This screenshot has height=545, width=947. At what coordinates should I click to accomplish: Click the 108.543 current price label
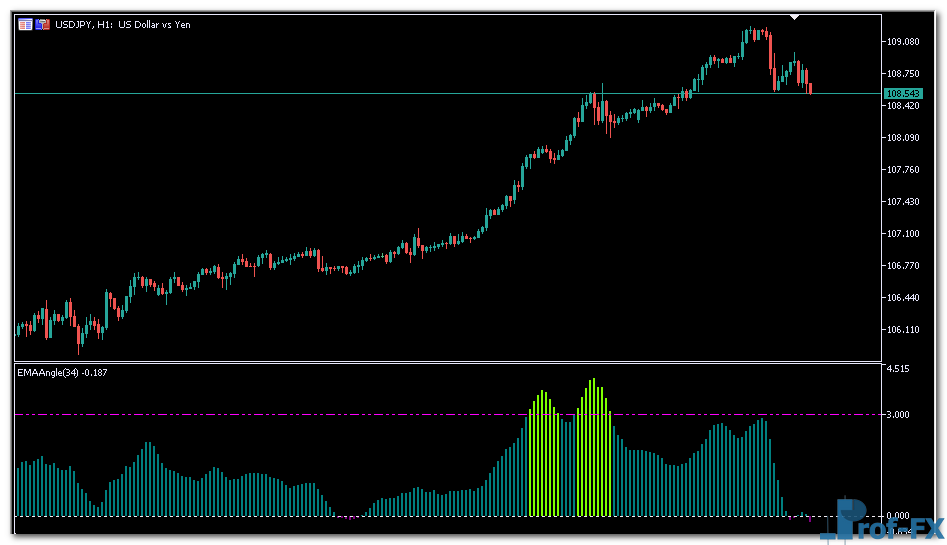(902, 93)
